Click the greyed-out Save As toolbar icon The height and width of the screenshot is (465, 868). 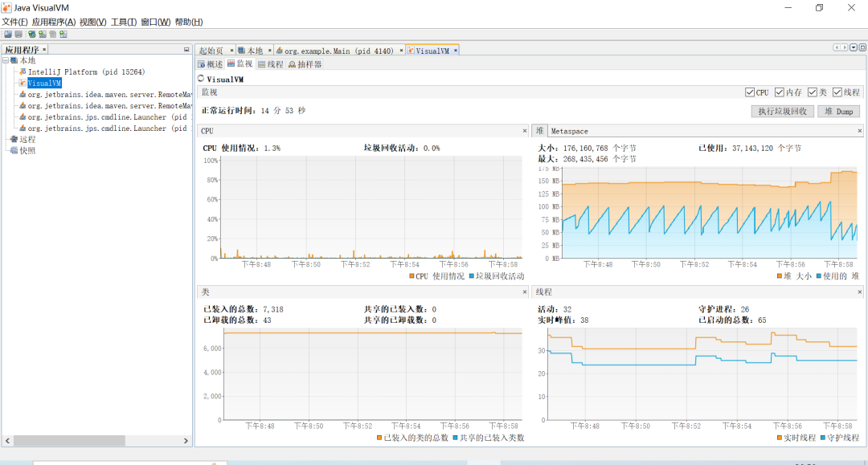click(x=18, y=35)
